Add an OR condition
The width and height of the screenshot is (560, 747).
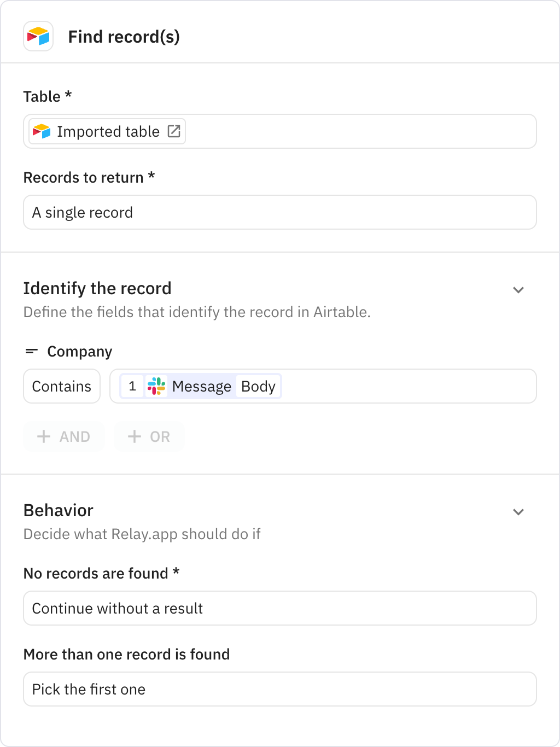pyautogui.click(x=149, y=436)
